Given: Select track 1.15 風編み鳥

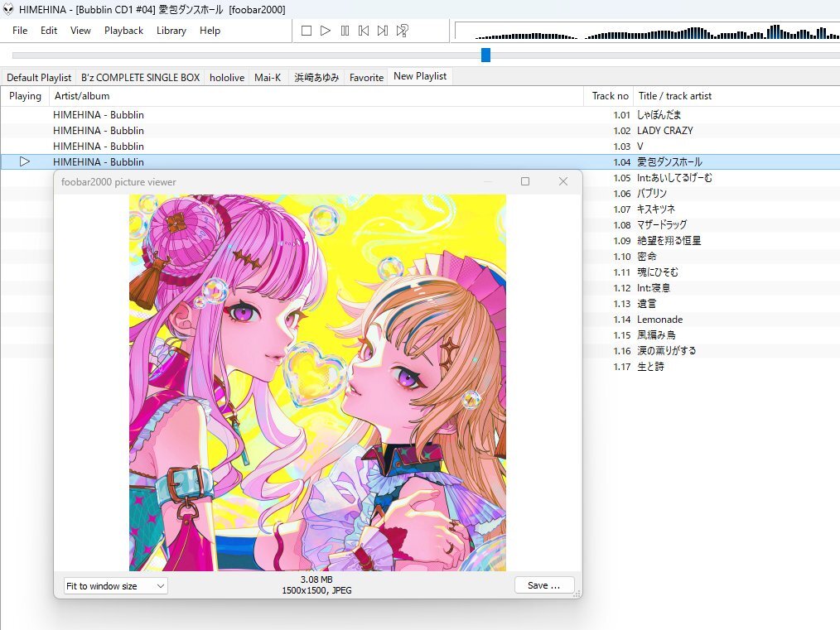Looking at the screenshot, I should click(712, 335).
